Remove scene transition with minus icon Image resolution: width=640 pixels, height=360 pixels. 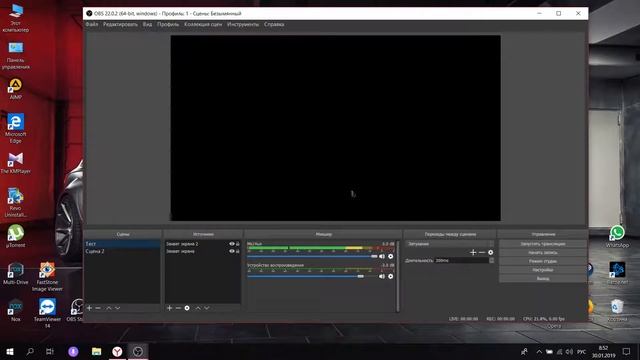[x=482, y=252]
